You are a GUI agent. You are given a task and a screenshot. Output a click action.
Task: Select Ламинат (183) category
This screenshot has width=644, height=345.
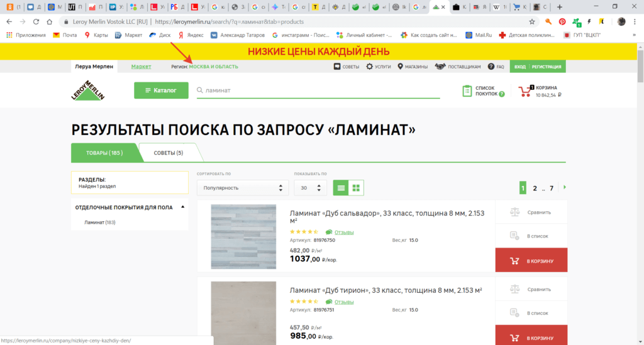(100, 222)
